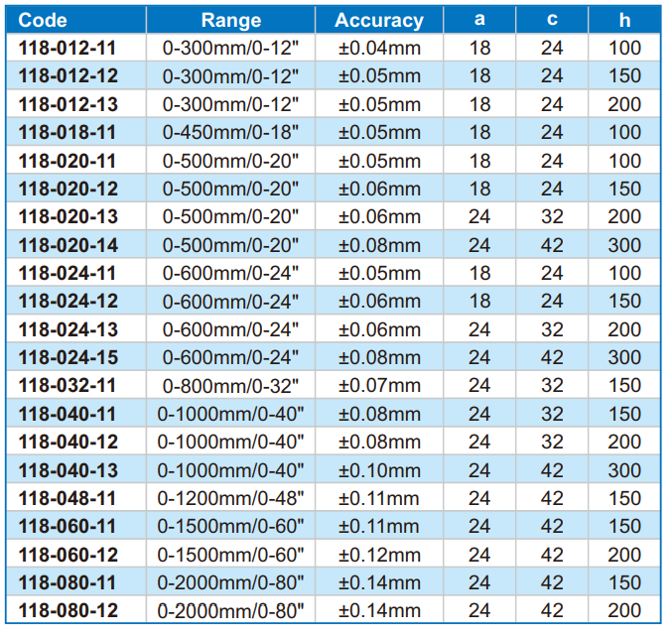Select product code 118-018-11
Viewport: 672px width, 637px height.
pos(67,132)
